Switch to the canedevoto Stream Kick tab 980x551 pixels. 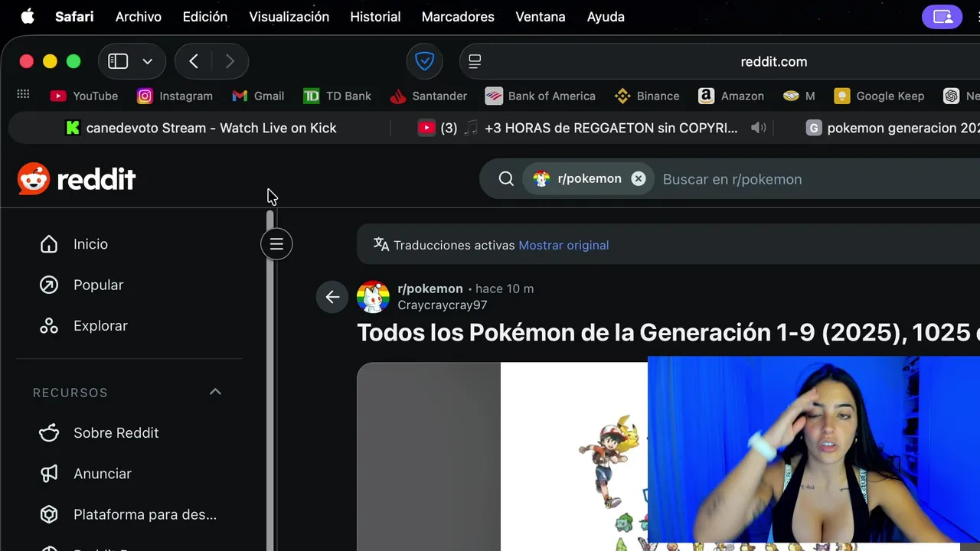(x=201, y=128)
